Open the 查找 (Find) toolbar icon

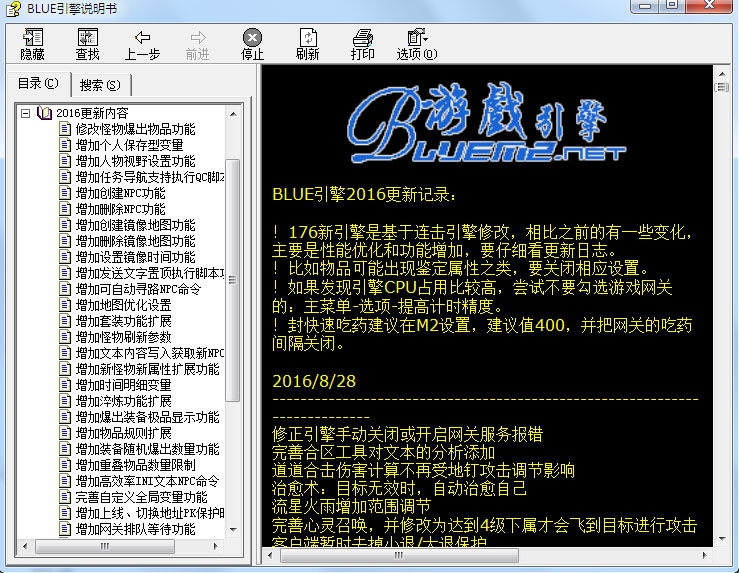(88, 38)
